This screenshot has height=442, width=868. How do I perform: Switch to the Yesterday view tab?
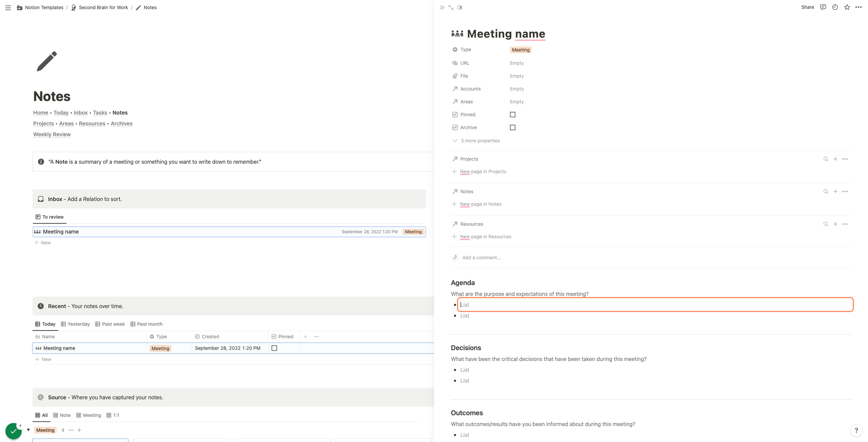point(75,324)
